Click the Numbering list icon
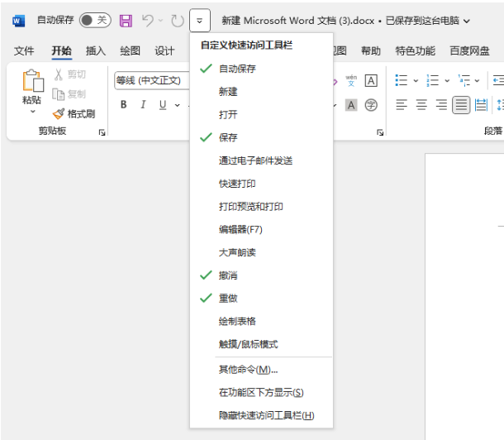This screenshot has width=504, height=440. pos(432,80)
